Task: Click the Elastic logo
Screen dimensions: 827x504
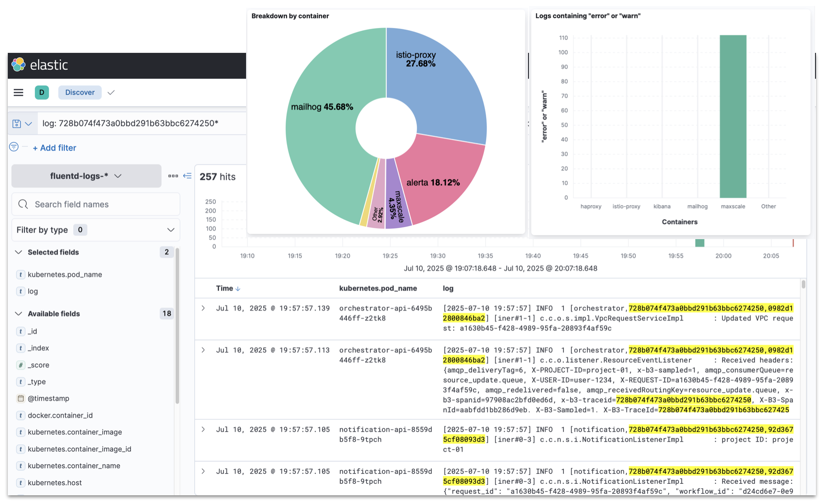Action: [18, 65]
